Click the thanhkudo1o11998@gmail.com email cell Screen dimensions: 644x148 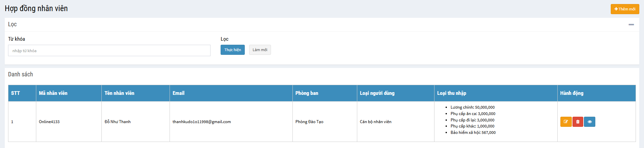click(x=201, y=122)
